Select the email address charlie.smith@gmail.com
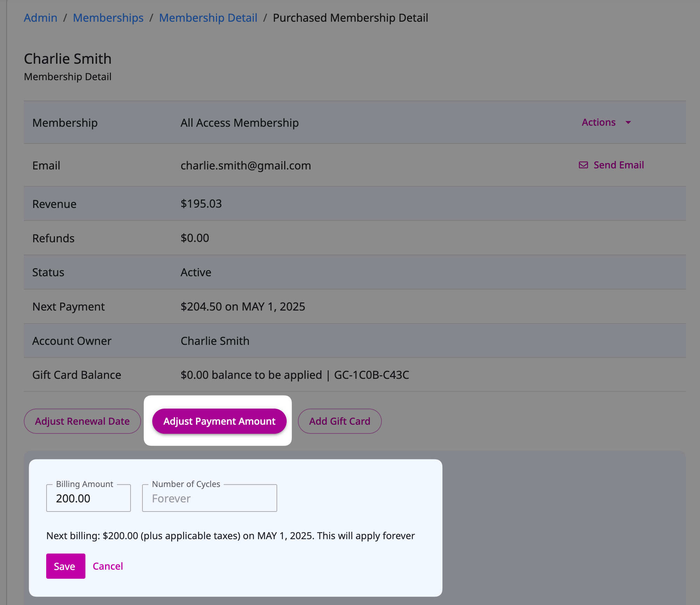Screen dimensions: 700x605 click(x=246, y=165)
